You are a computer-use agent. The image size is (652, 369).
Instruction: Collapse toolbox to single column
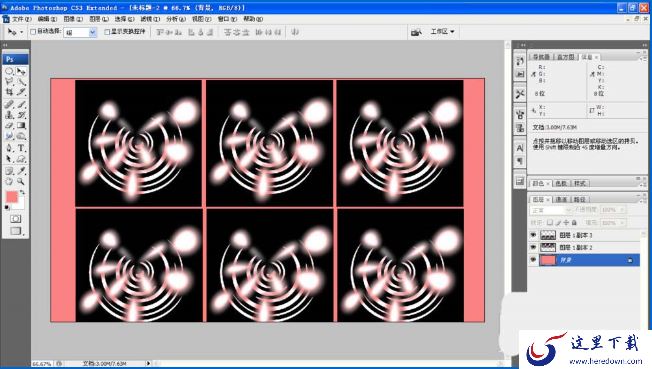click(x=5, y=45)
